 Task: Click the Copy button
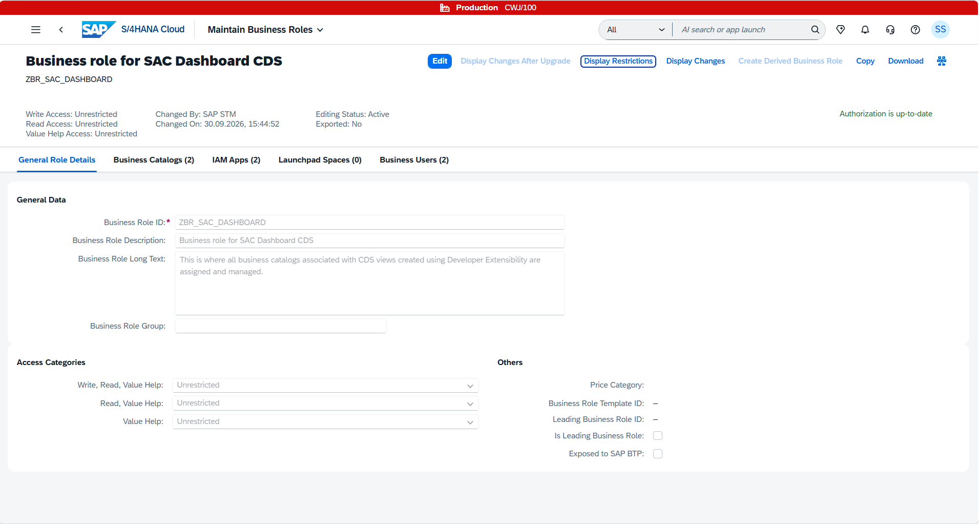pos(865,61)
